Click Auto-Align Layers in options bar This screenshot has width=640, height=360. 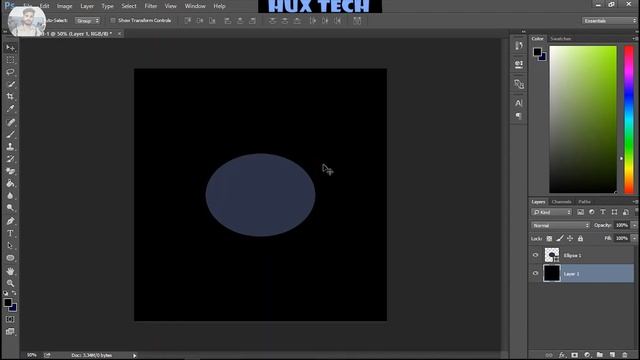[357, 21]
